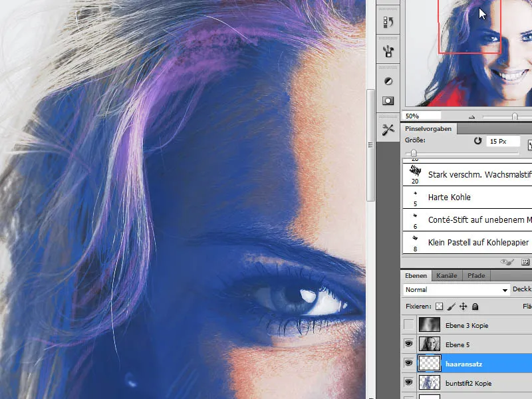Click the 50% zoom field in Navigator
The width and height of the screenshot is (532, 399).
click(422, 116)
